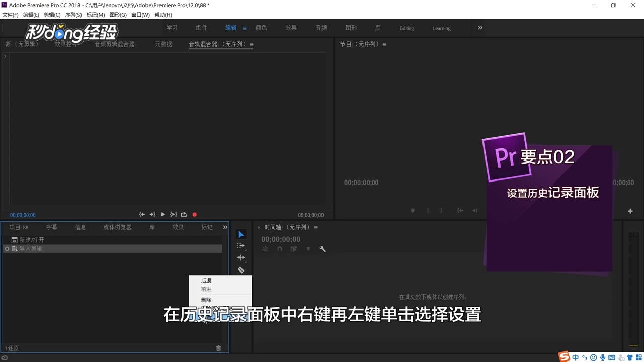Select the Ripple Edit tool
The height and width of the screenshot is (362, 644).
coord(241,257)
